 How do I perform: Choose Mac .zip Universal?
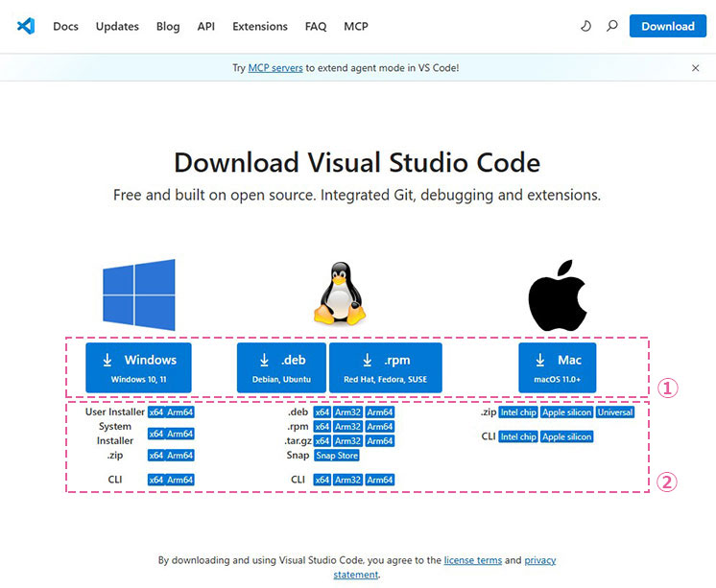click(615, 412)
